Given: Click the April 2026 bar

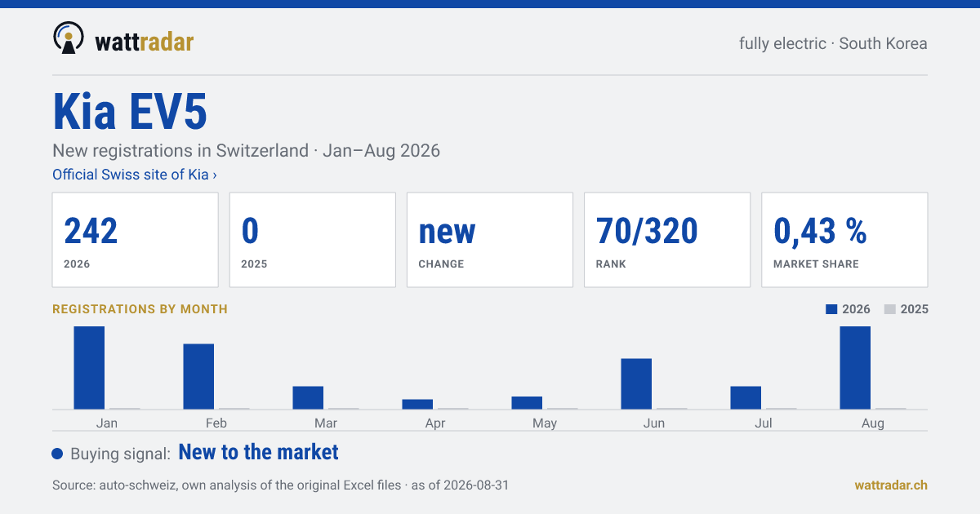Looking at the screenshot, I should point(417,404).
